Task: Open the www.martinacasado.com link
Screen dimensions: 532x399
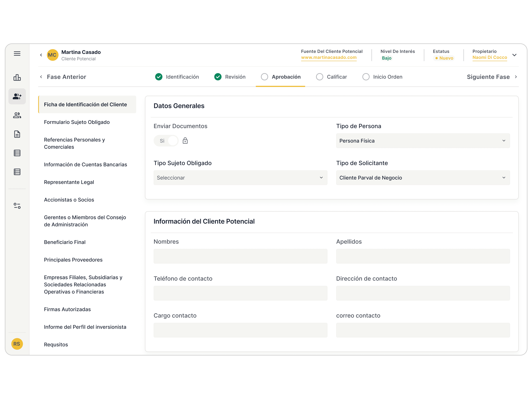Action: point(329,58)
